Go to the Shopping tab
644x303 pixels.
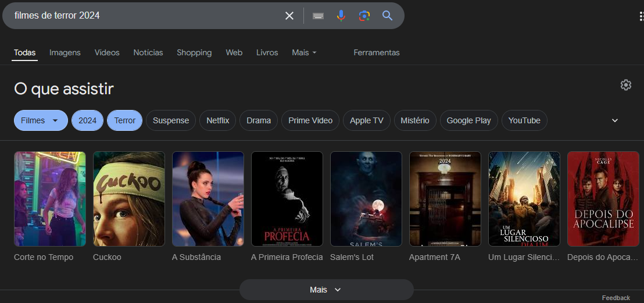(194, 52)
